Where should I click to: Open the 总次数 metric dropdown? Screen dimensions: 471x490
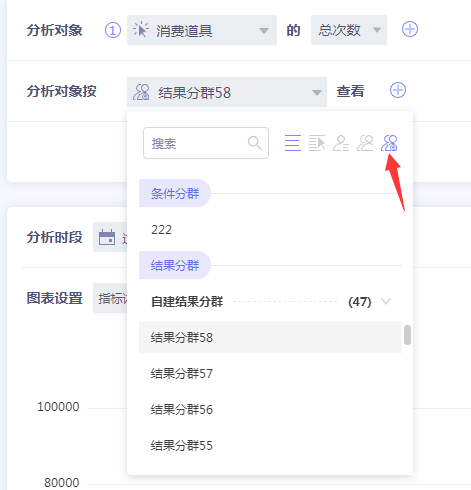click(x=349, y=30)
